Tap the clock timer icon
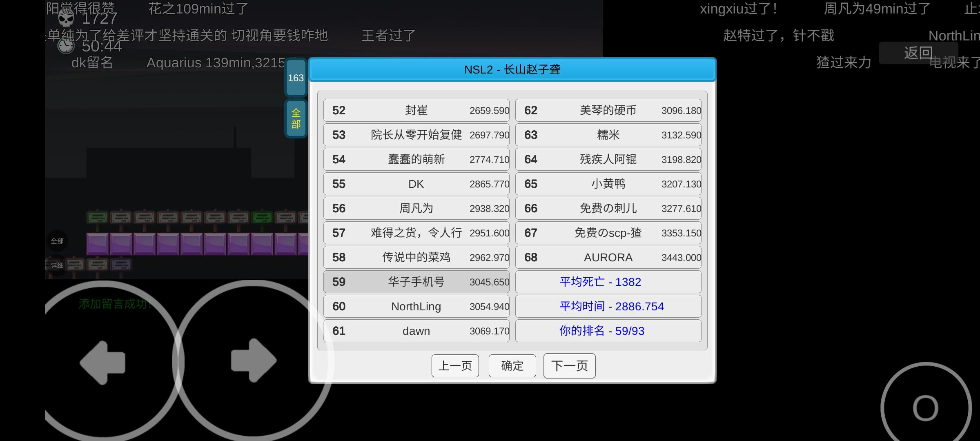980x441 pixels. (66, 46)
